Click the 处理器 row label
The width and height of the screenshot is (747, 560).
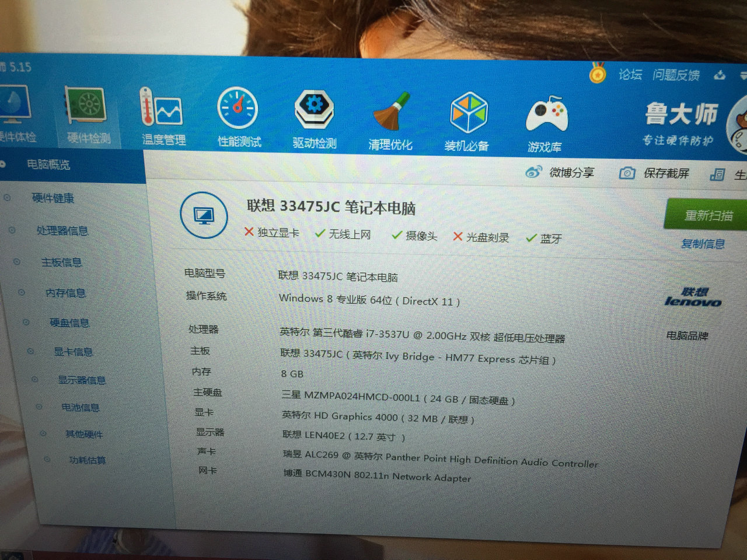[x=203, y=330]
